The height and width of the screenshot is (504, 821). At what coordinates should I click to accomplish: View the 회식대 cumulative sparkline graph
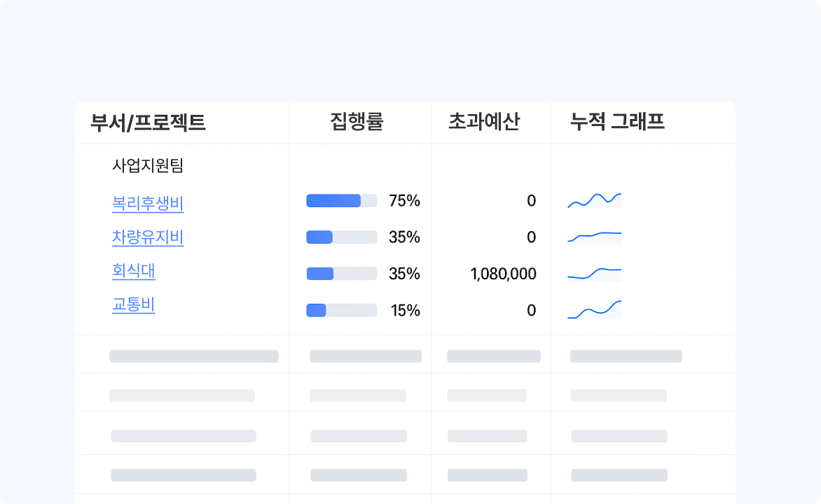coord(594,273)
